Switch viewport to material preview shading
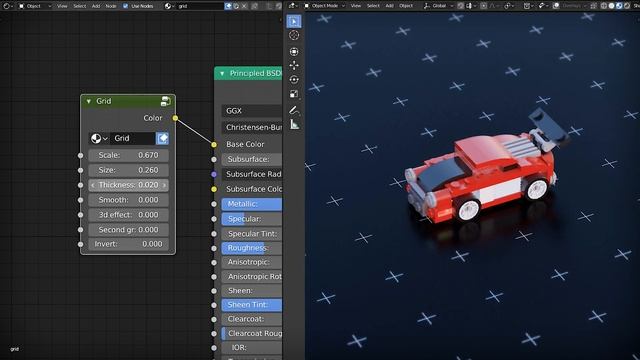Viewport: 640px width, 360px height. click(x=619, y=6)
